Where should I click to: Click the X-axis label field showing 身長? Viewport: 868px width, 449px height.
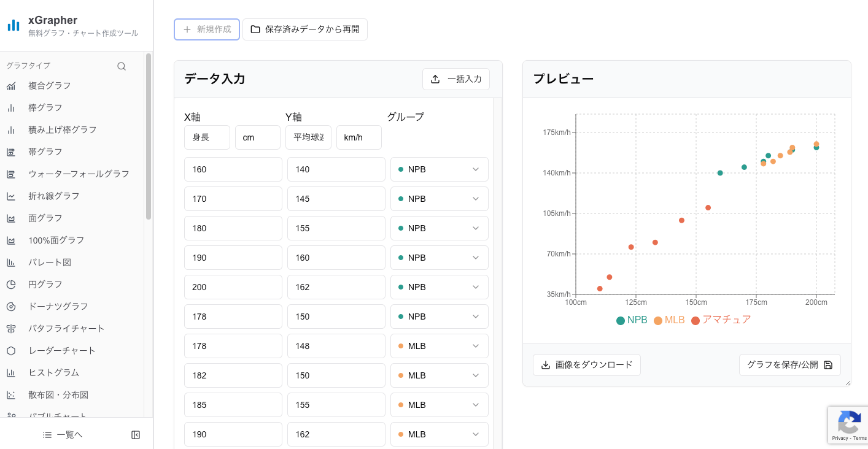[207, 137]
